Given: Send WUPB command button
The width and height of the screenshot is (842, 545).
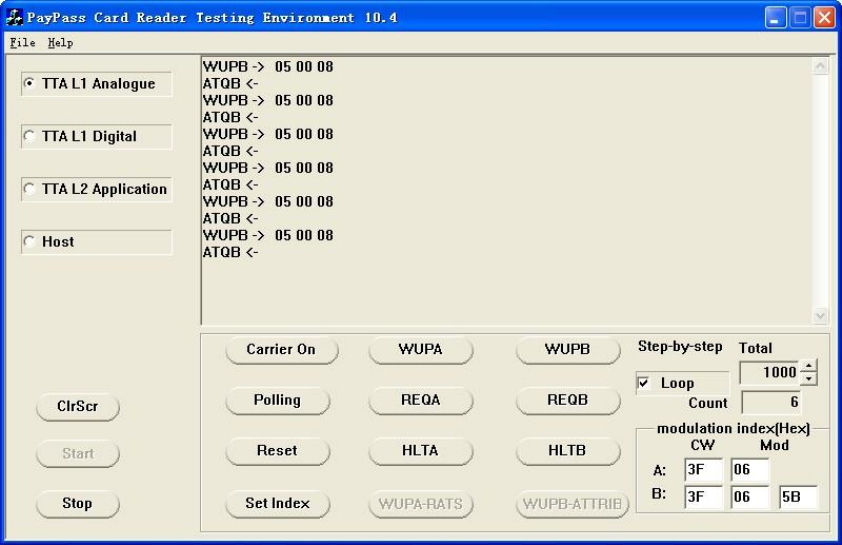Looking at the screenshot, I should click(568, 350).
